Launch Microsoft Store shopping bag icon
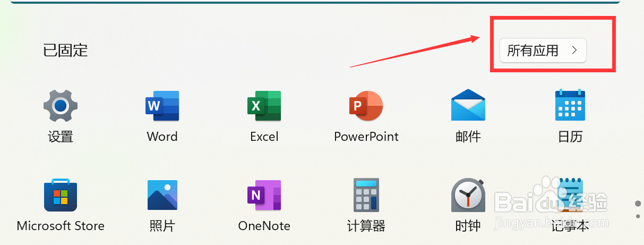Image resolution: width=644 pixels, height=245 pixels. (61, 195)
